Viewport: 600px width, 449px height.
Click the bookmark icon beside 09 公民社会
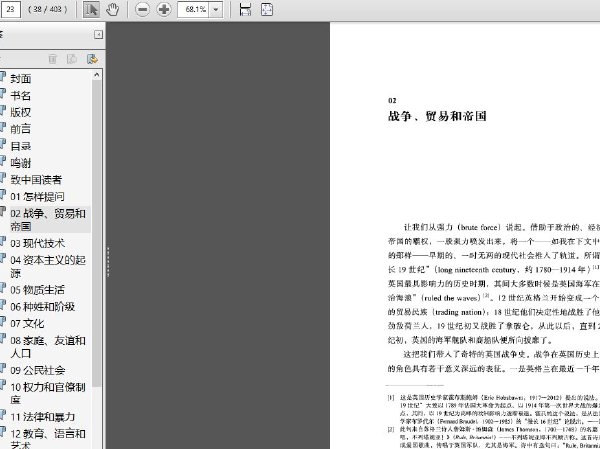click(x=3, y=368)
